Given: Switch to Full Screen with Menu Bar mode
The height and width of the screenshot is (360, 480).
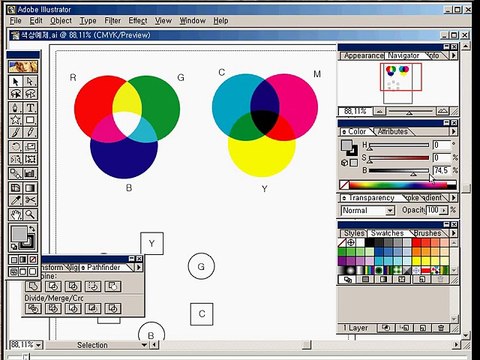Looking at the screenshot, I should coord(23,272).
